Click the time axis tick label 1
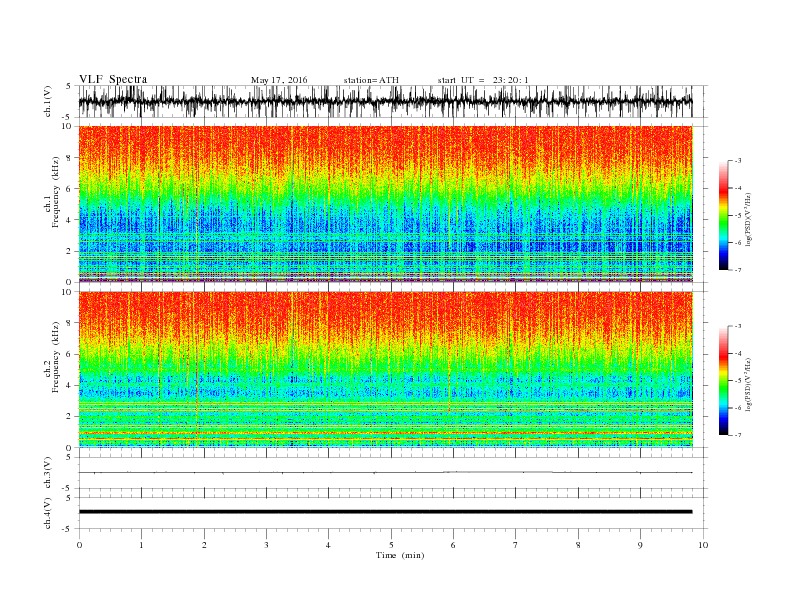Screen dimensions: 792x612 (141, 545)
